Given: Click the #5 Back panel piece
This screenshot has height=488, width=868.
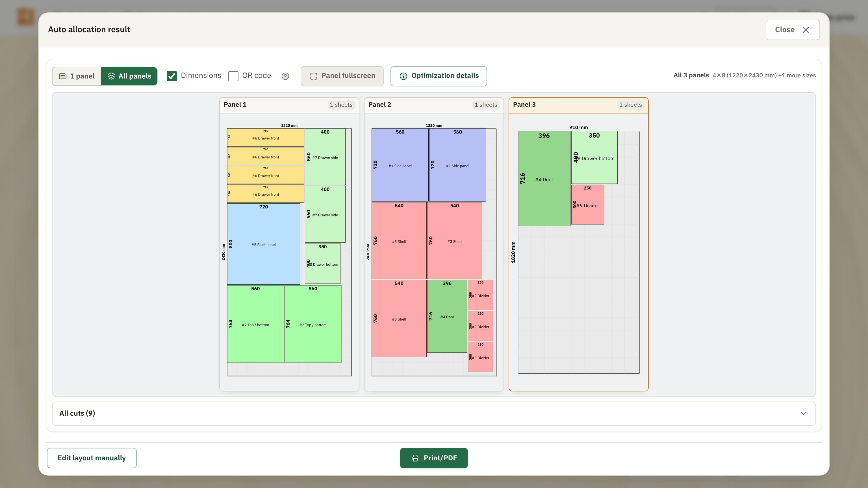Looking at the screenshot, I should tap(264, 244).
